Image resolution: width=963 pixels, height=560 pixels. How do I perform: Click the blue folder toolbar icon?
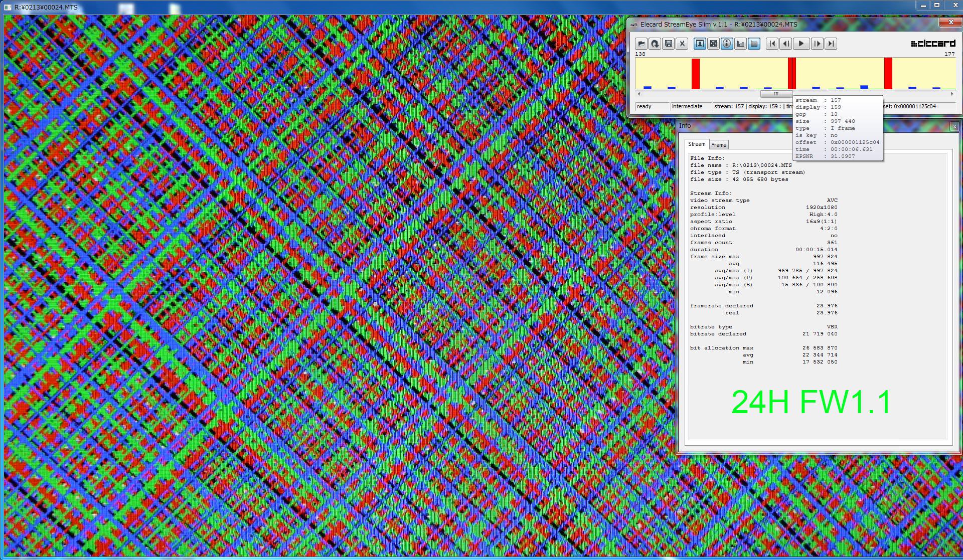754,44
